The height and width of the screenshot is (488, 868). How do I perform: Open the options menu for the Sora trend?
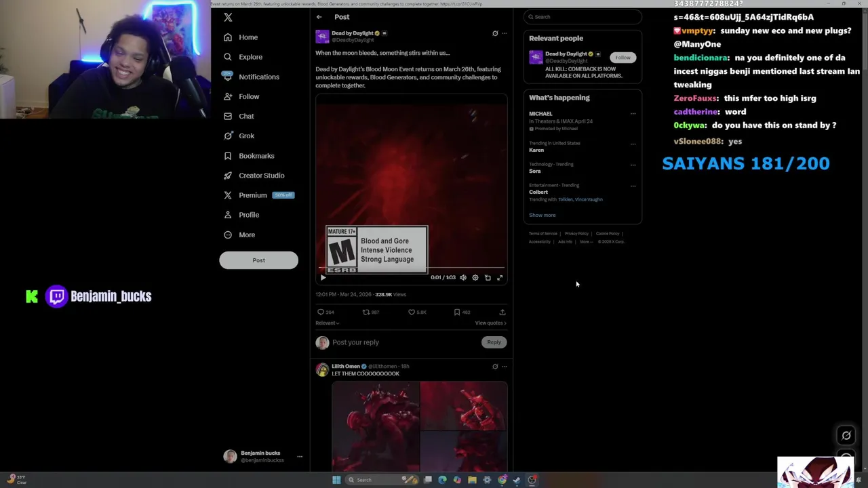(633, 165)
